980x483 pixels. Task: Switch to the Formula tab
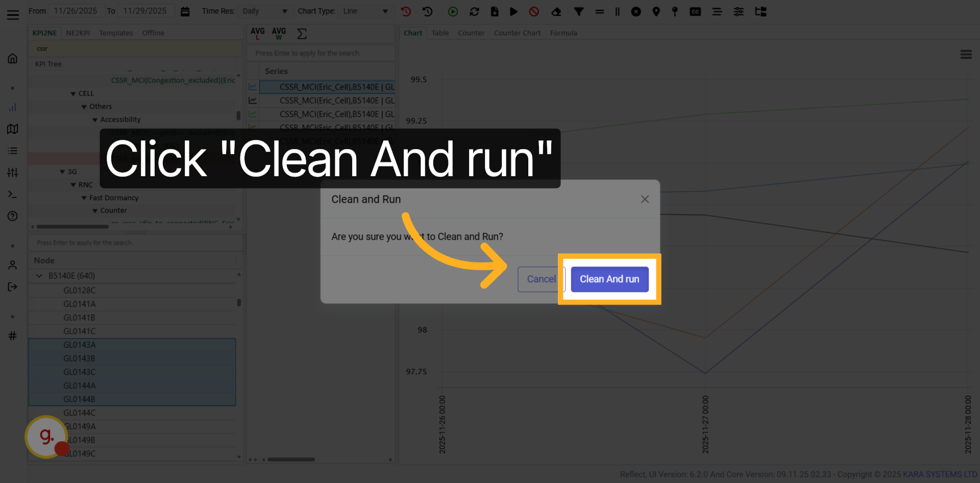pyautogui.click(x=563, y=33)
